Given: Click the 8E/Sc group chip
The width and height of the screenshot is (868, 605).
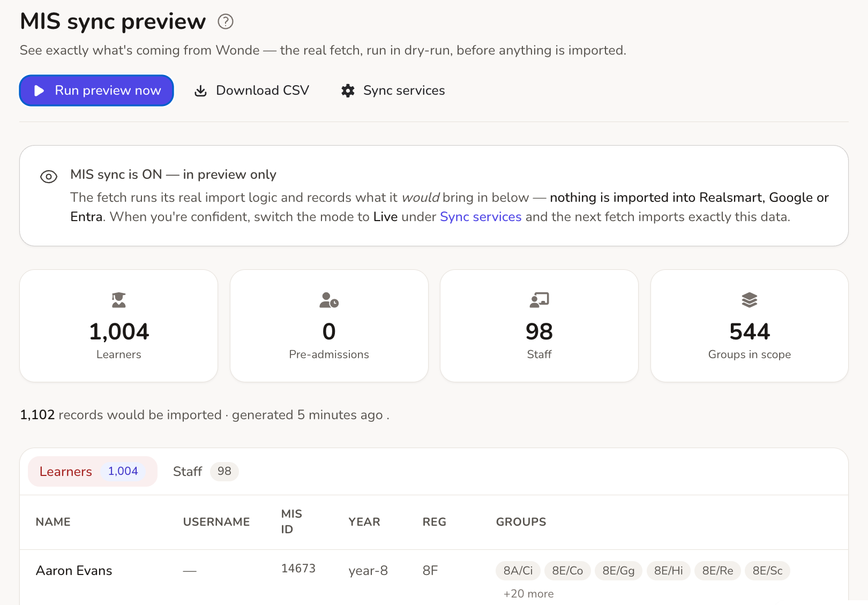Looking at the screenshot, I should [767, 571].
